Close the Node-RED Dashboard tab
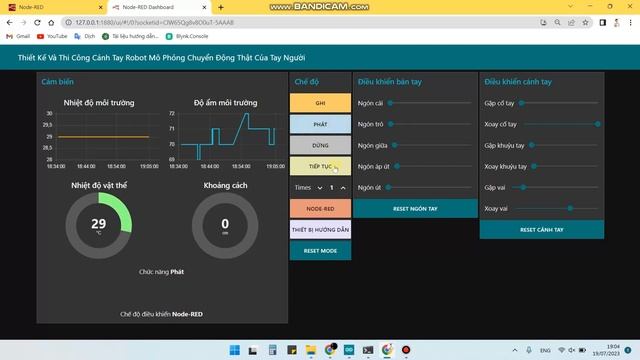Image resolution: width=640 pixels, height=360 pixels. click(204, 7)
